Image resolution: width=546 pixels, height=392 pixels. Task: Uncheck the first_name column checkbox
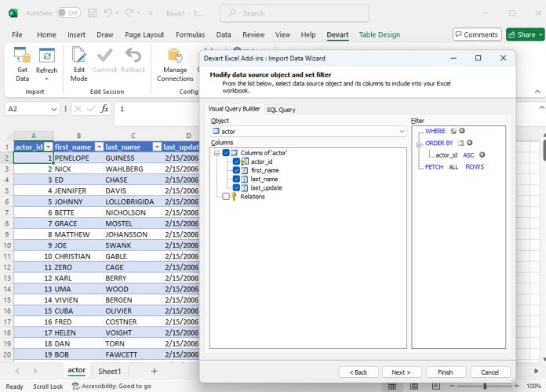pyautogui.click(x=236, y=170)
